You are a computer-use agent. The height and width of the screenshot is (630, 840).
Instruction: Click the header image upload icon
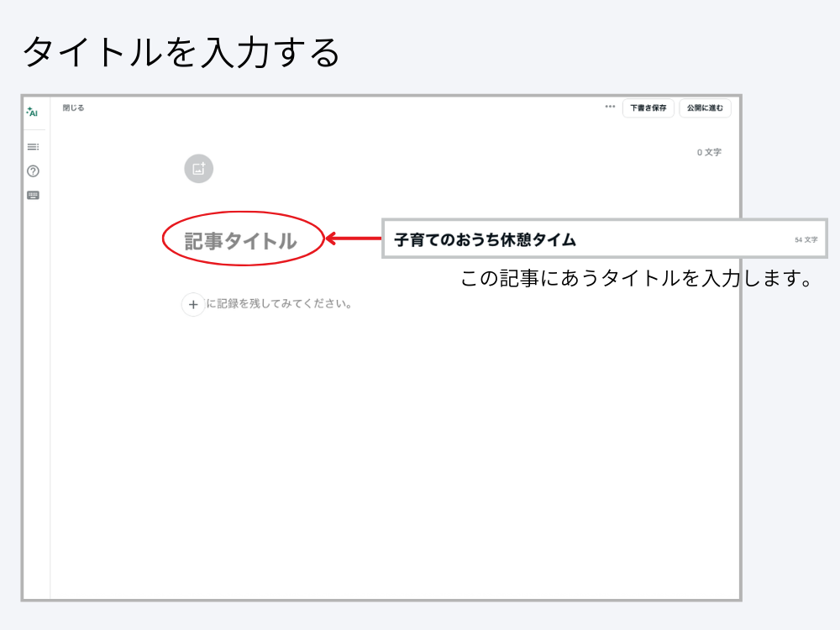coord(201,167)
